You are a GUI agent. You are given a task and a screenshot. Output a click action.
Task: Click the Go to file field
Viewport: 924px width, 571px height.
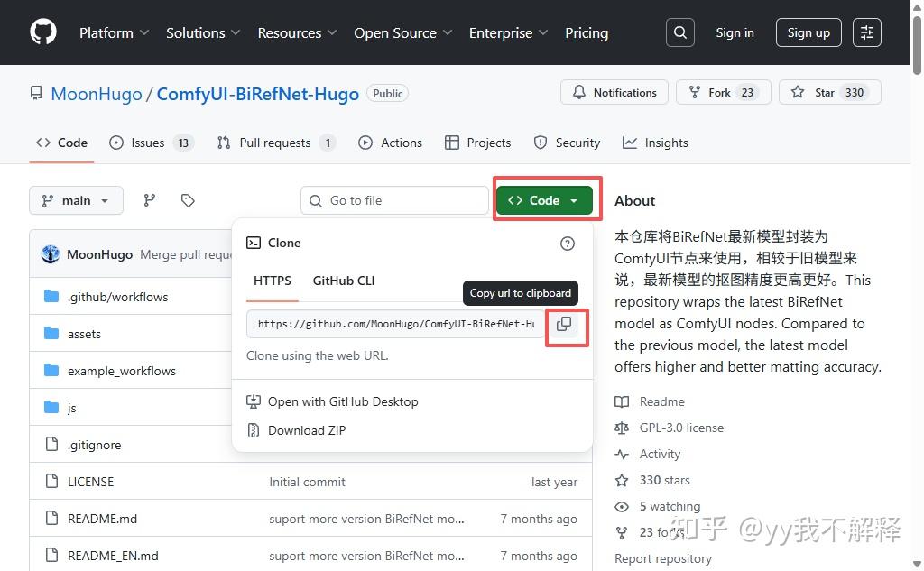tap(394, 199)
